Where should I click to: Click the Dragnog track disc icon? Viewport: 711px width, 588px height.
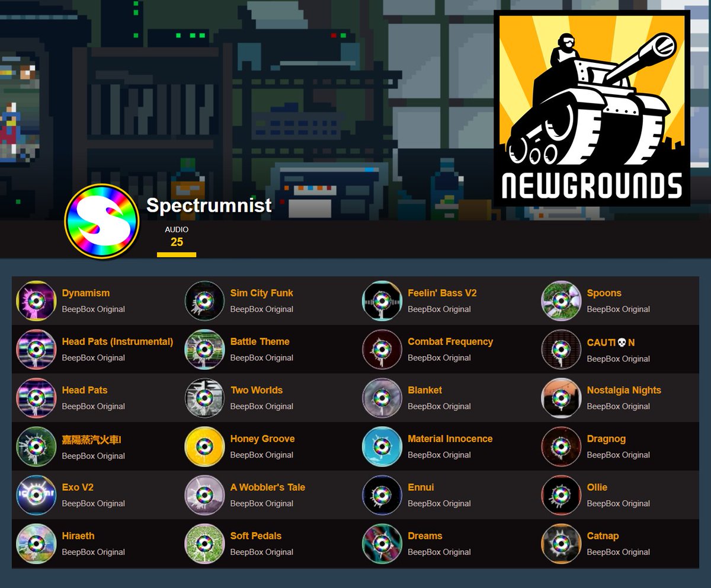pyautogui.click(x=561, y=446)
